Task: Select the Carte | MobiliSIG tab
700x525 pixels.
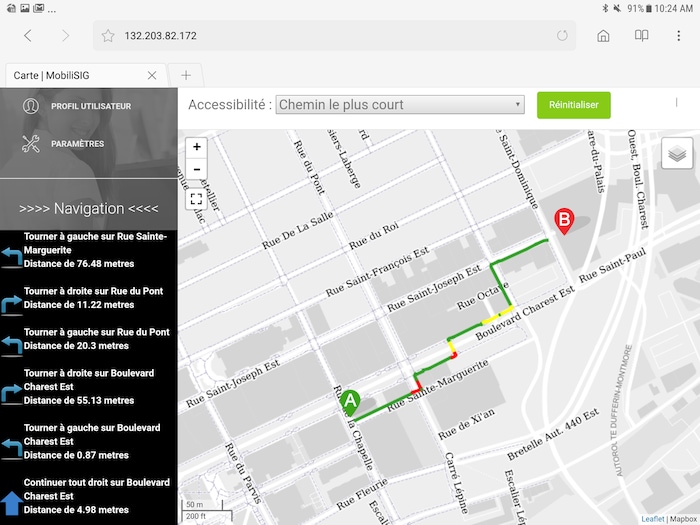Action: tap(86, 75)
